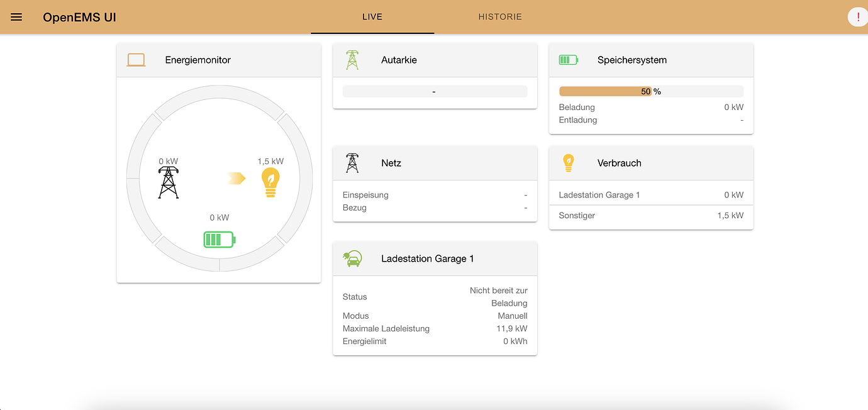Viewport: 868px width, 410px height.
Task: Click the 50 % battery charge bar
Action: click(650, 91)
